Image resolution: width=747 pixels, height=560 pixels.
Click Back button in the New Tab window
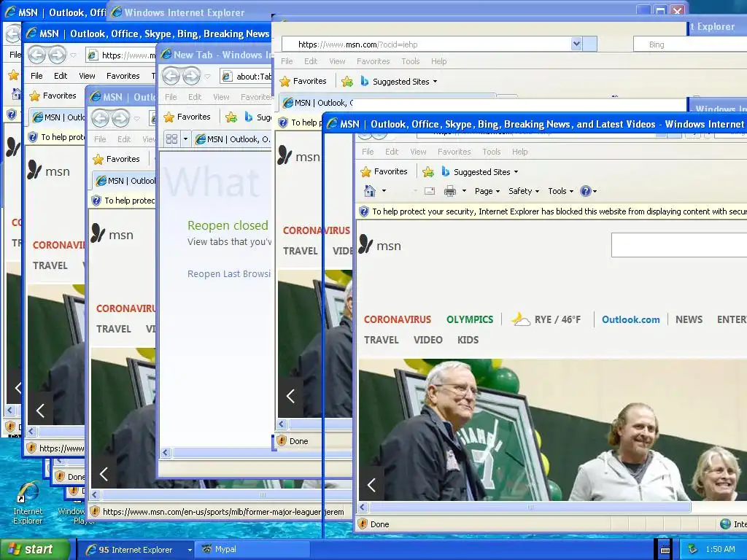tap(171, 76)
